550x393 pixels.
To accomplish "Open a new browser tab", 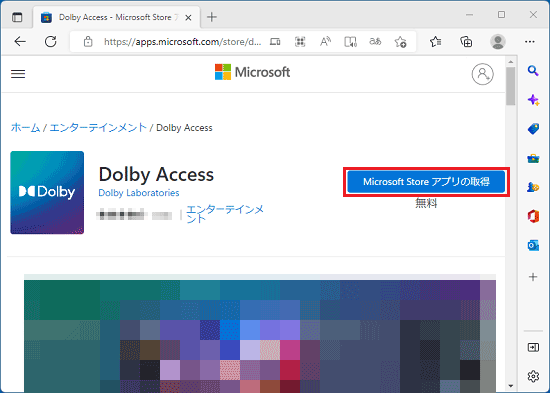I will point(212,17).
